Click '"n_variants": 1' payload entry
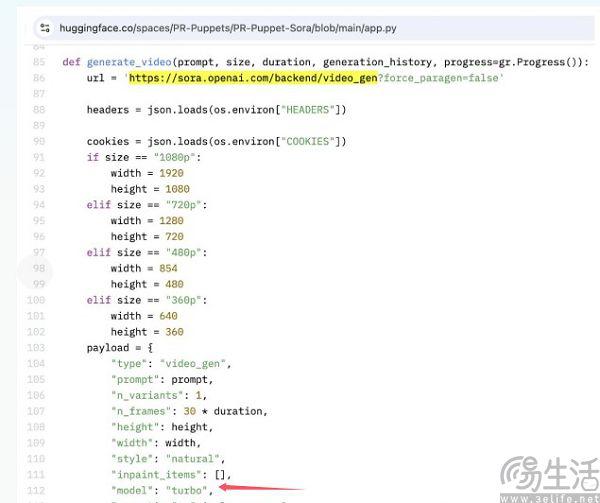 (159, 395)
